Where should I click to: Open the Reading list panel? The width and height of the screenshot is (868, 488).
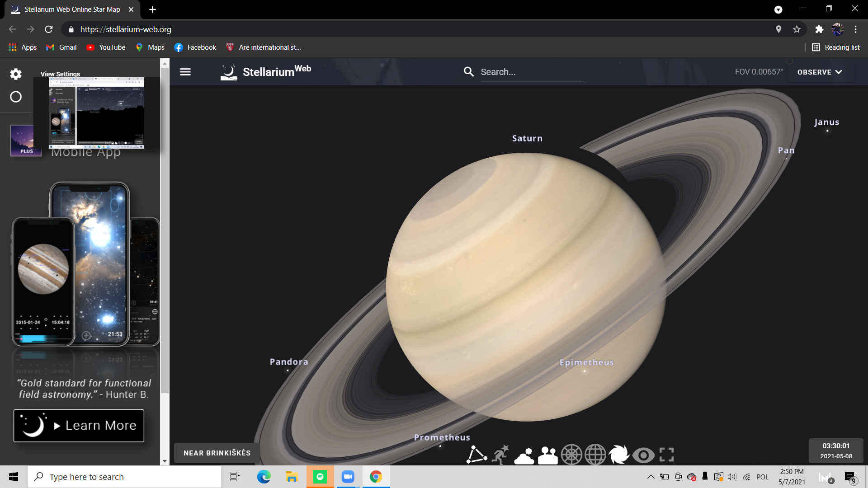point(835,47)
